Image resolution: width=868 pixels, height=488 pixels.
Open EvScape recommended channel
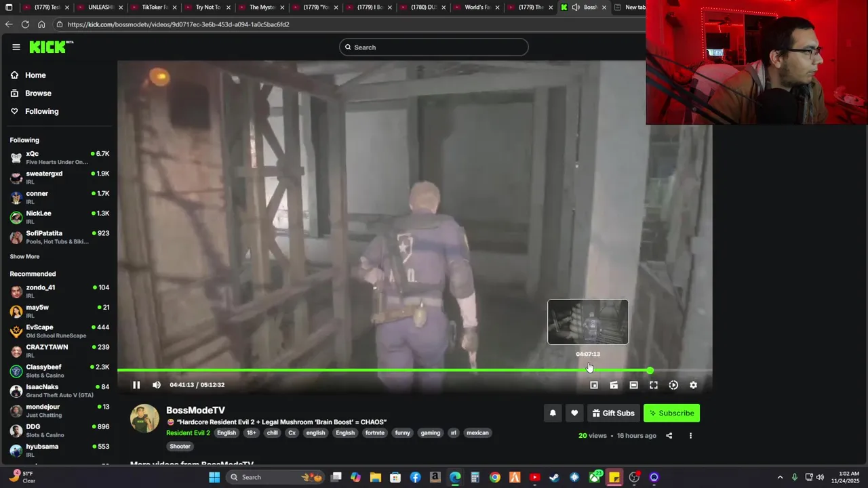(60, 331)
